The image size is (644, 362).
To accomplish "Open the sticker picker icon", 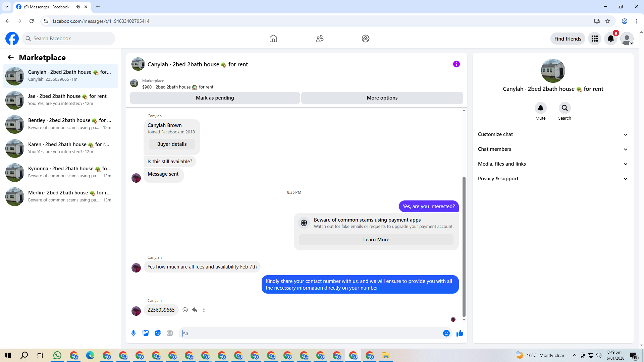I will point(158,333).
